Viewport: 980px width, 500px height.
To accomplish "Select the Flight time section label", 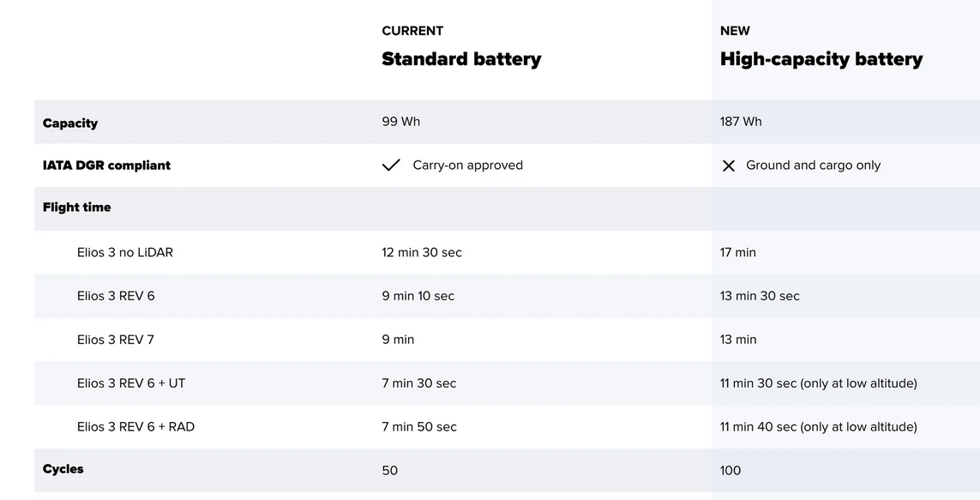I will click(x=77, y=208).
